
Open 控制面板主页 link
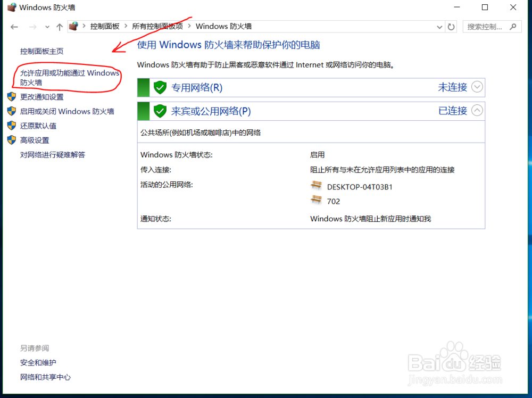41,51
